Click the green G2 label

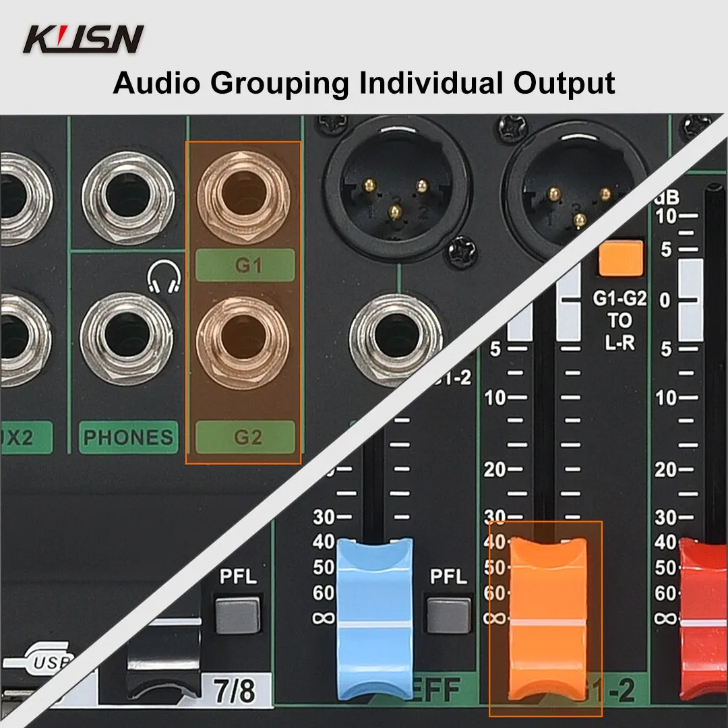tap(245, 437)
